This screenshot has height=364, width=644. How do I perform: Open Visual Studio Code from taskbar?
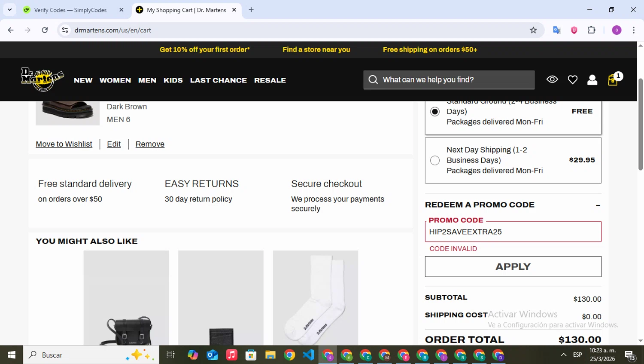pyautogui.click(x=309, y=355)
